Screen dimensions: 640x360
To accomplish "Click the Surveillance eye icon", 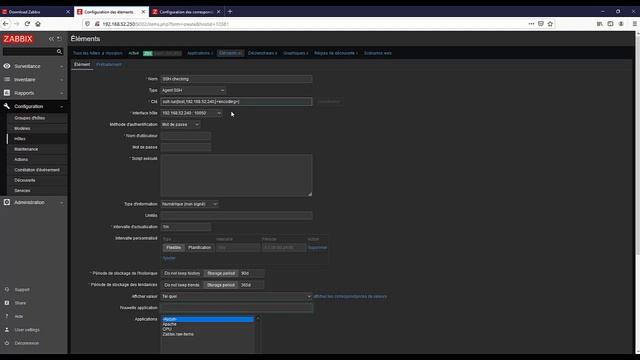I will tap(7, 66).
